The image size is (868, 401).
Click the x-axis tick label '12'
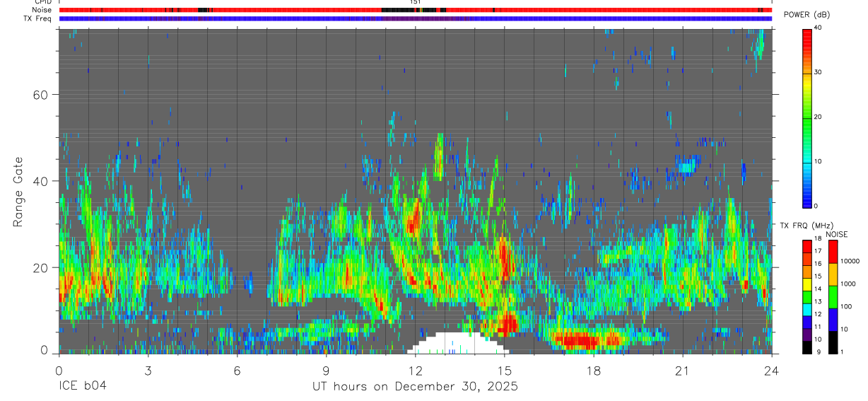(x=416, y=371)
